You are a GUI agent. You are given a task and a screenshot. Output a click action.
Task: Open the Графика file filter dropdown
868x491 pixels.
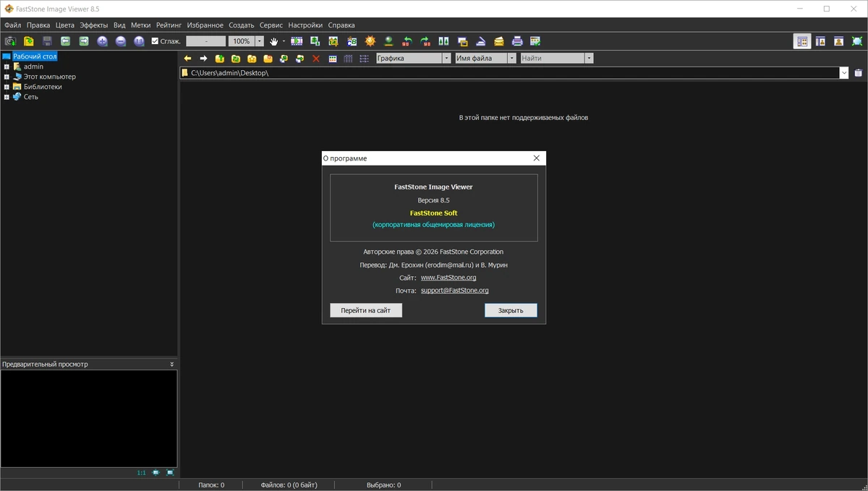click(x=446, y=59)
